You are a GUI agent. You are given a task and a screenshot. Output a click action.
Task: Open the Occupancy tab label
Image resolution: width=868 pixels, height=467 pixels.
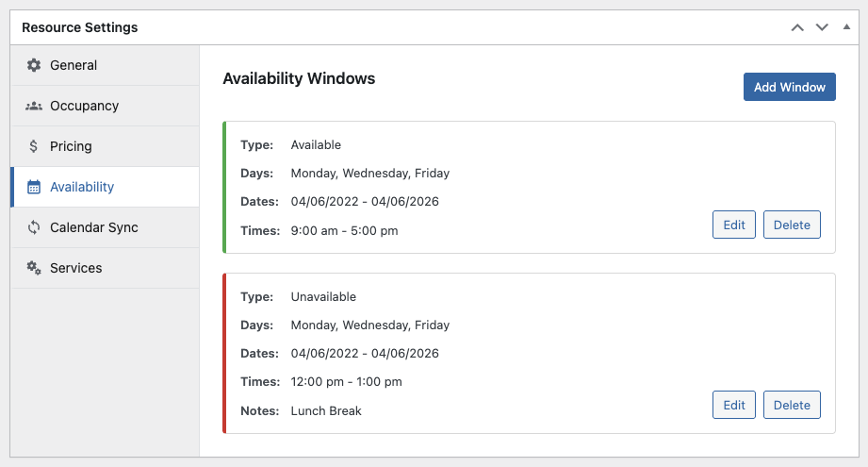84,106
